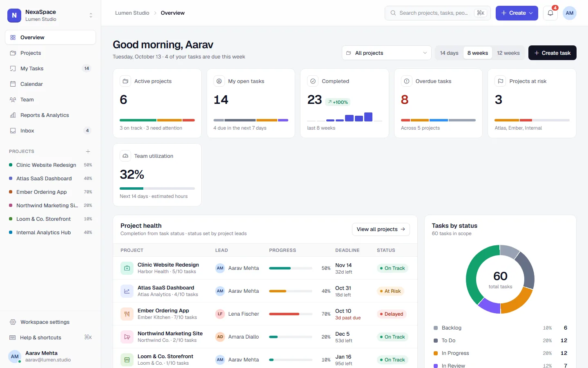Open Help & shortcuts

tap(51, 337)
